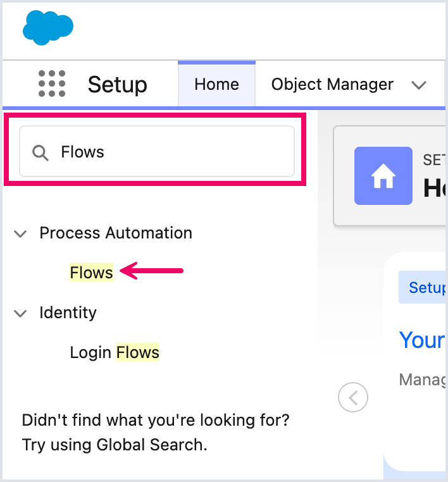The width and height of the screenshot is (448, 482).
Task: Click the 'Didn't find what you're looking for?' text
Action: pyautogui.click(x=156, y=420)
